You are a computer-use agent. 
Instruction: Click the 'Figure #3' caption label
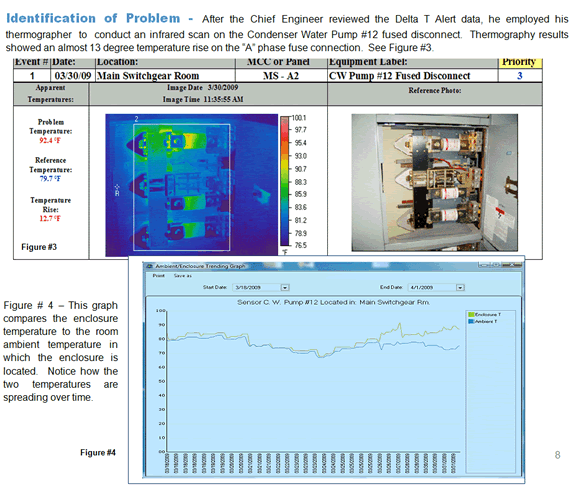(39, 247)
